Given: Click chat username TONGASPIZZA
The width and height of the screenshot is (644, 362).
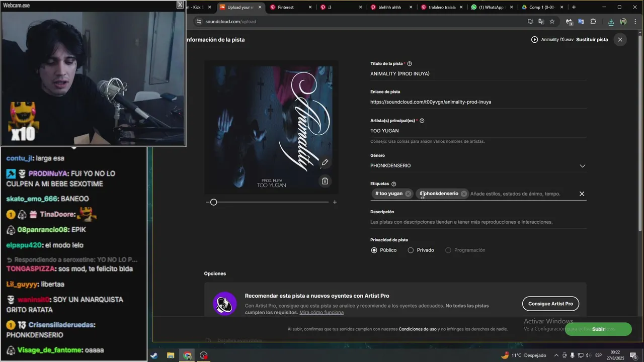Looking at the screenshot, I should tap(30, 269).
